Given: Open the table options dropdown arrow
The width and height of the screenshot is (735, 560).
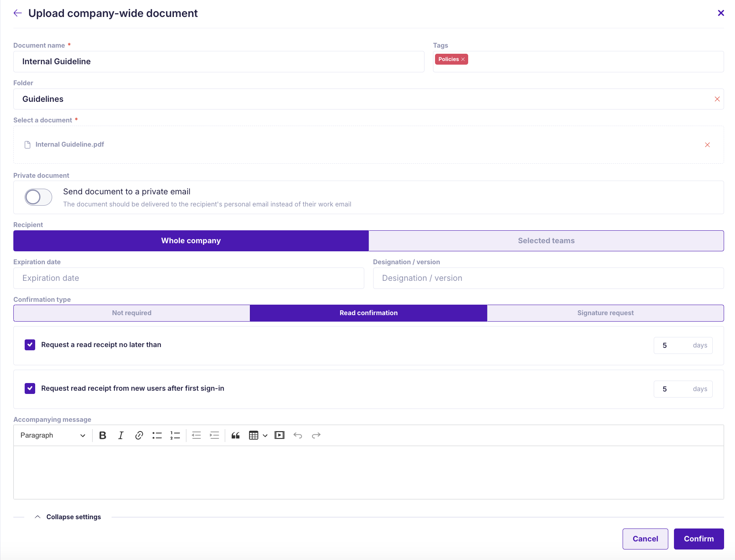Looking at the screenshot, I should click(265, 436).
